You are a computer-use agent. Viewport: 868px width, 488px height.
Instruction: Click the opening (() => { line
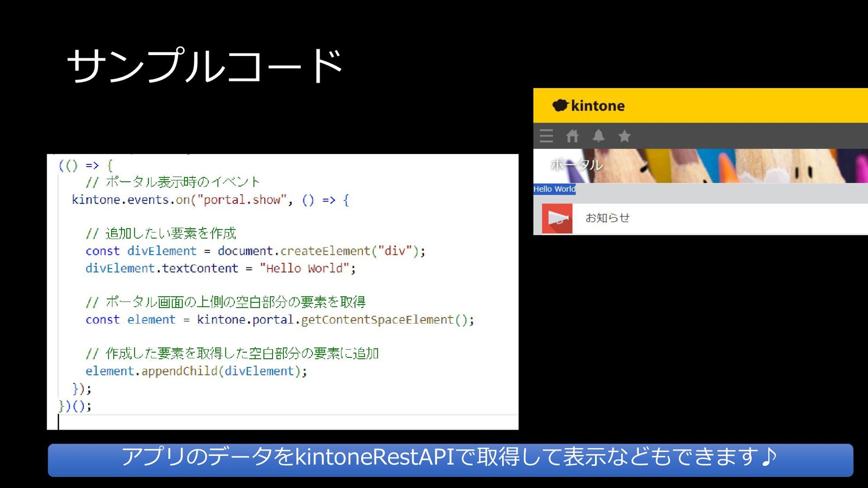click(86, 165)
